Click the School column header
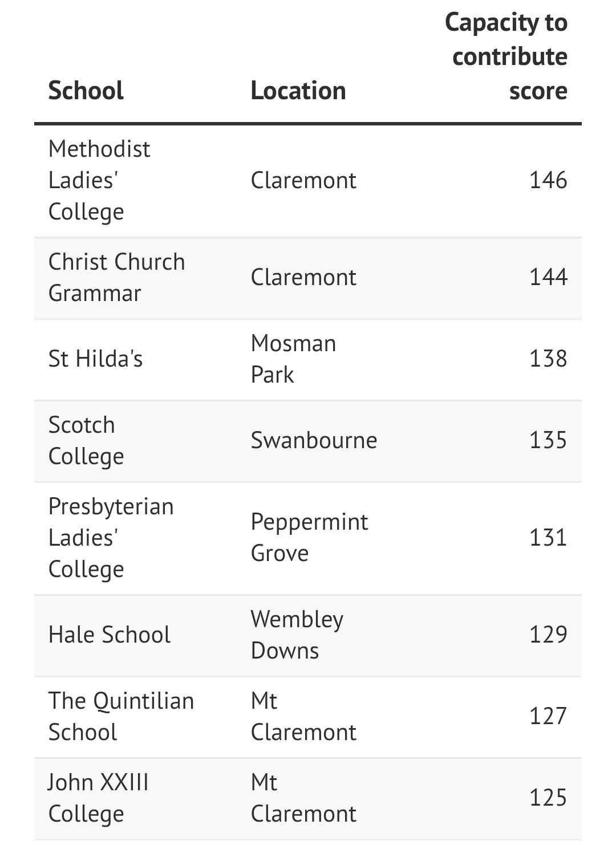Viewport: 616px width, 841px height. pyautogui.click(x=86, y=91)
